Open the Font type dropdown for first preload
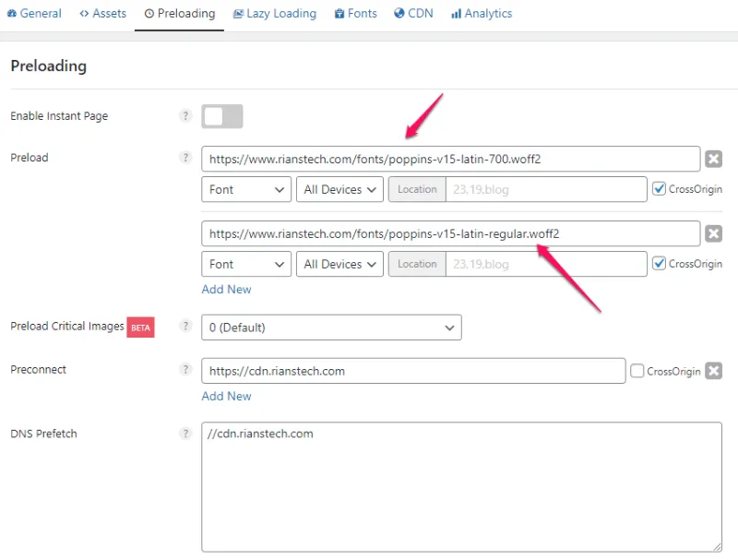 tap(246, 189)
